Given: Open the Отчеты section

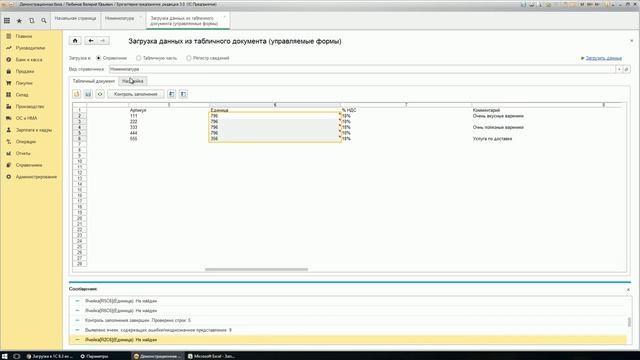Looking at the screenshot, I should (23, 153).
